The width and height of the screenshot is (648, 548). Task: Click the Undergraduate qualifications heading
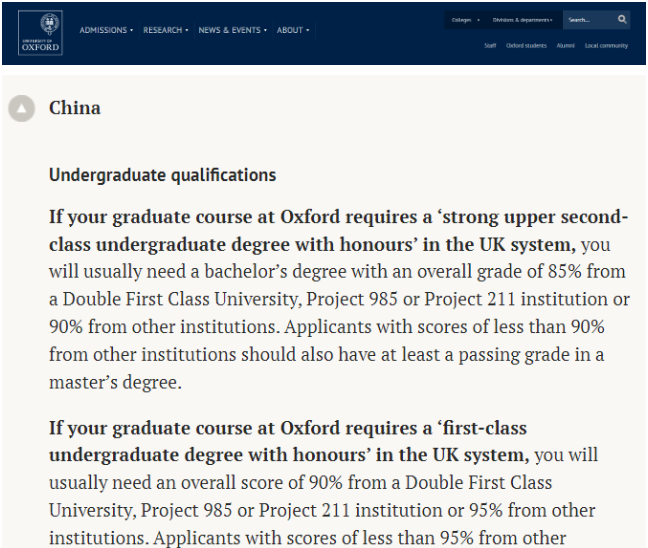(x=162, y=175)
